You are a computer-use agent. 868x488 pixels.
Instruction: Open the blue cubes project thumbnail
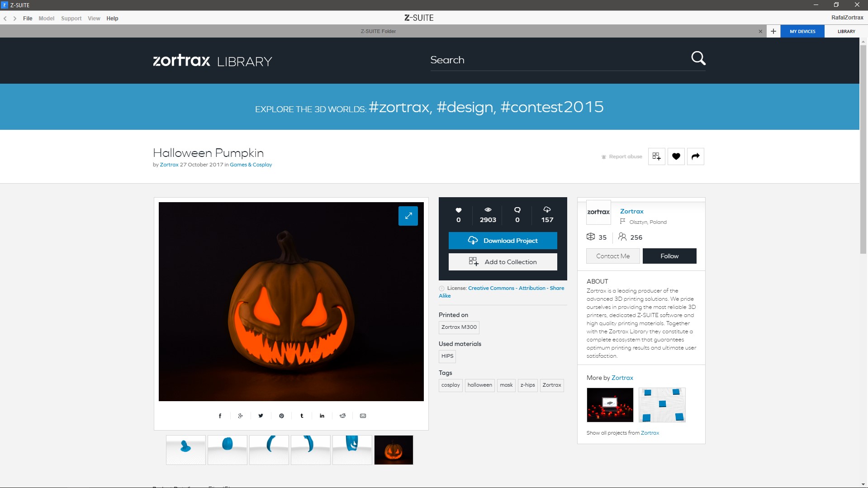(662, 405)
